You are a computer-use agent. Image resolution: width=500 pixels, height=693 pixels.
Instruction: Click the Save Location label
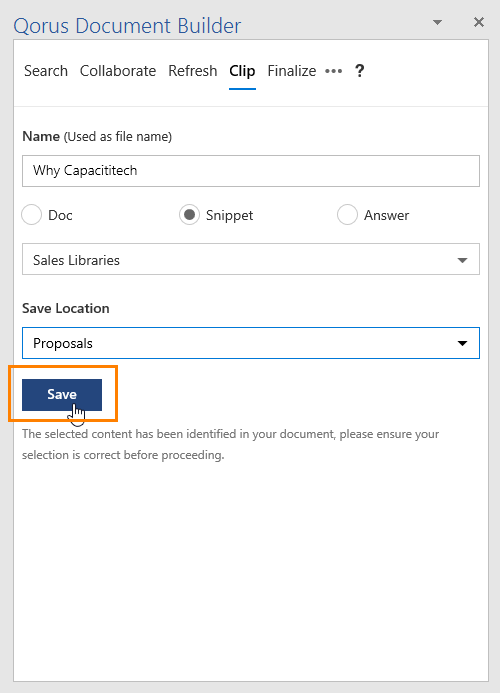click(66, 308)
